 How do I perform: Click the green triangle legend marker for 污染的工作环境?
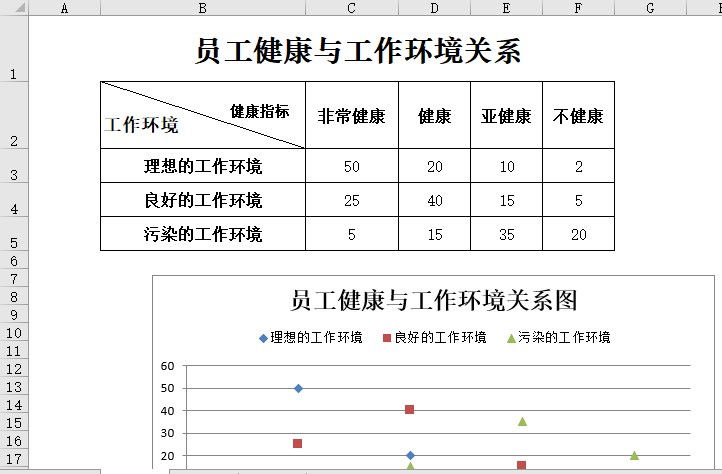click(x=511, y=338)
